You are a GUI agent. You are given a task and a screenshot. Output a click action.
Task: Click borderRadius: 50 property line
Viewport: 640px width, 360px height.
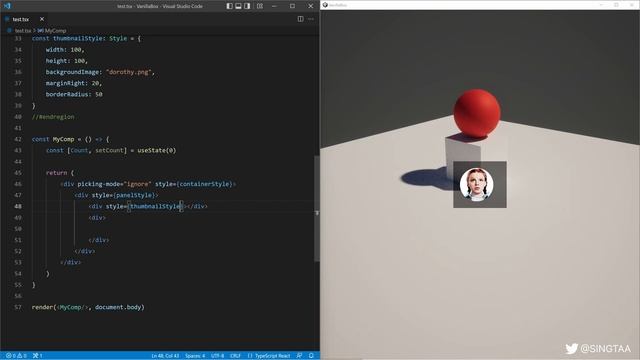point(74,94)
